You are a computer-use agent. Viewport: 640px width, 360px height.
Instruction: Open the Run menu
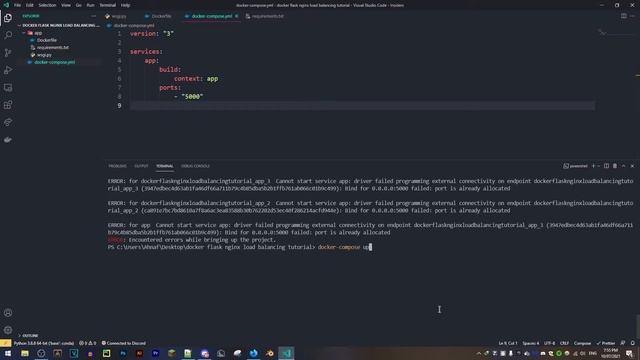coord(90,5)
